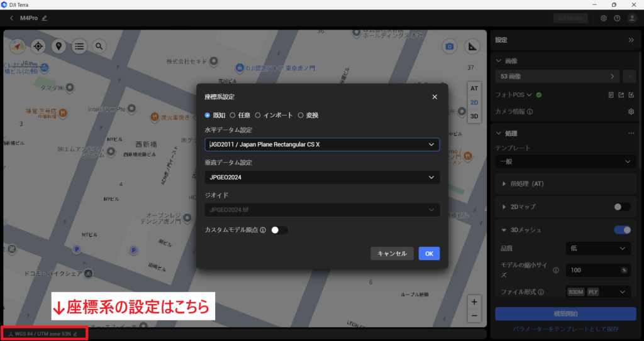Click the compass orientation icon on map
This screenshot has height=341, width=644.
coord(18,46)
